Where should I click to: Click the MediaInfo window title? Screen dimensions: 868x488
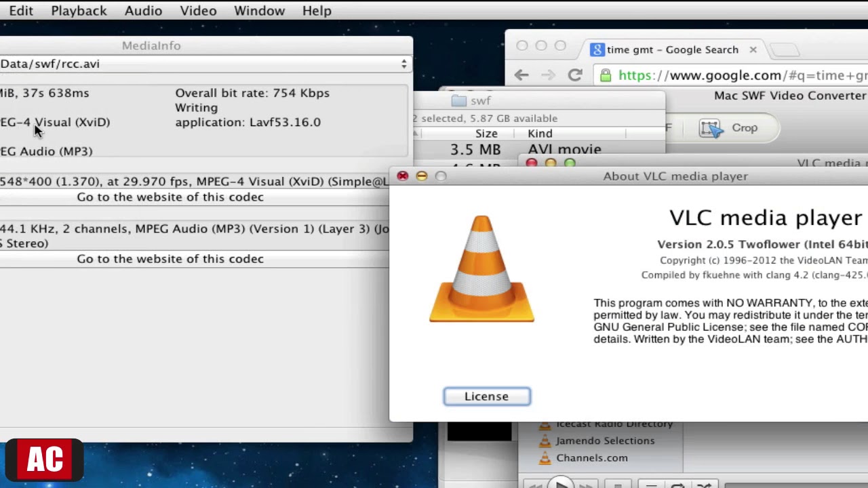pos(151,45)
